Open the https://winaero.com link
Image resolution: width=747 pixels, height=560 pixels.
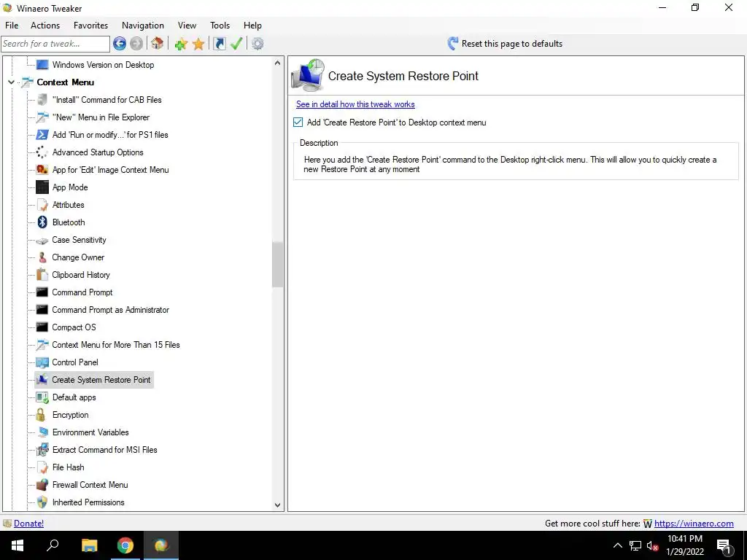(694, 524)
